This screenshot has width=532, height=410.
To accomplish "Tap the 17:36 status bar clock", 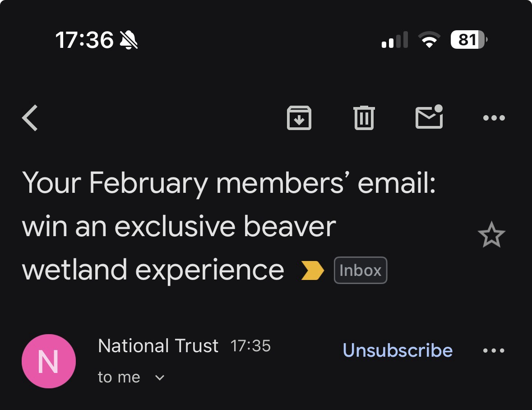I will pyautogui.click(x=84, y=40).
